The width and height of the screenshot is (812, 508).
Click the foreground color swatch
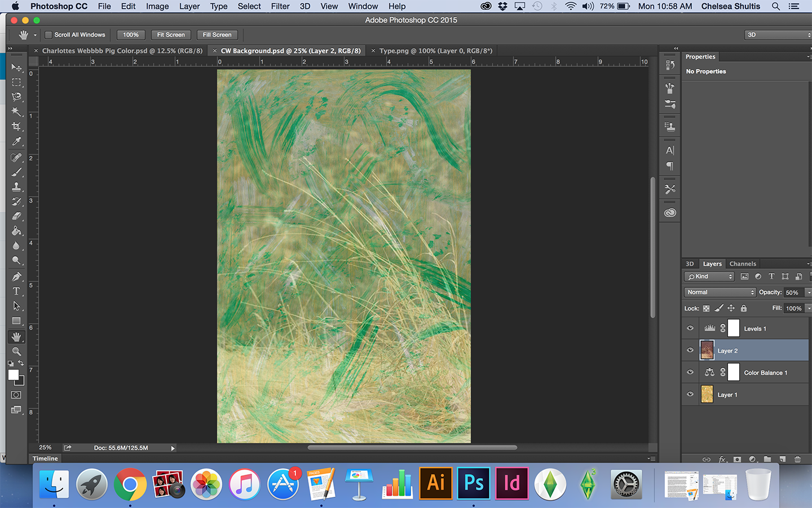click(13, 375)
